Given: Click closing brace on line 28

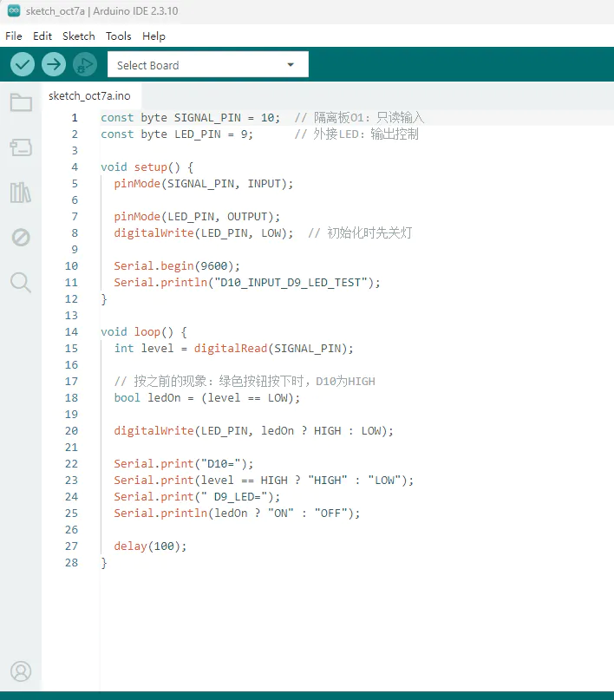Looking at the screenshot, I should [104, 564].
